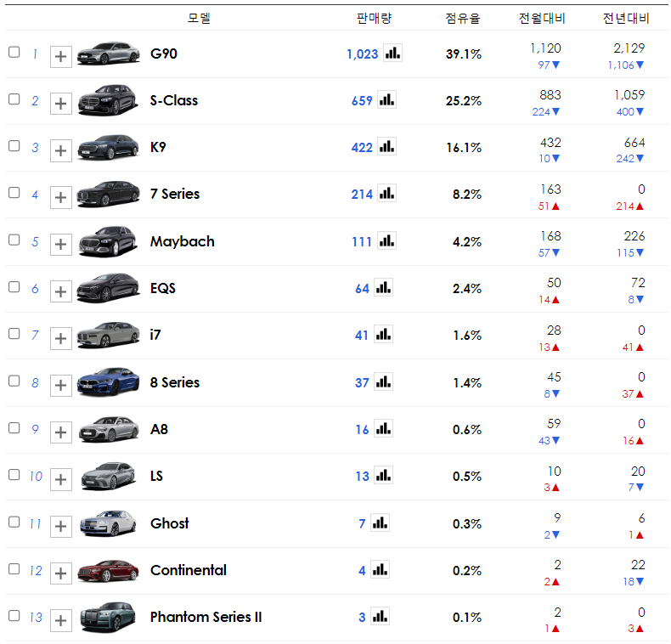
Task: Open the sales chart icon for 8 Series
Action: (383, 382)
